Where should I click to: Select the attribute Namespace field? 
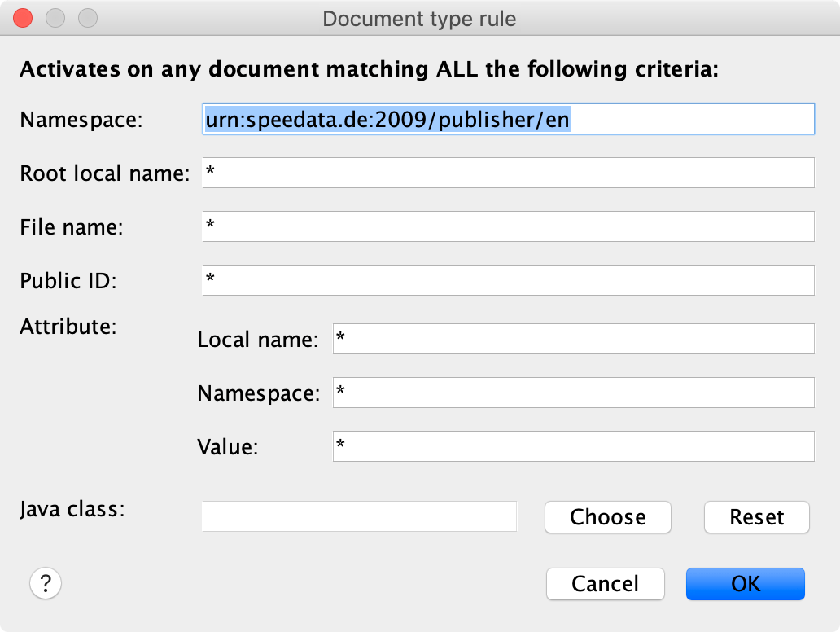573,393
